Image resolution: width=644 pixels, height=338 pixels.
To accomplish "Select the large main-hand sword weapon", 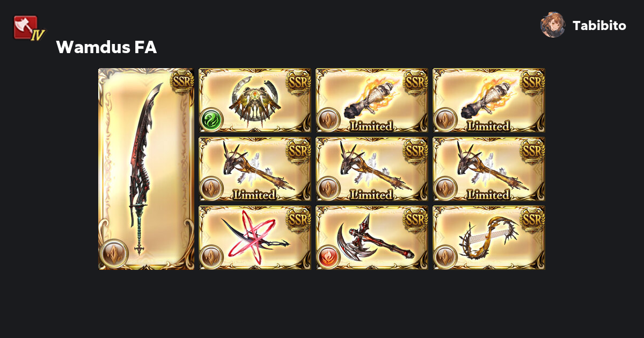I will pos(147,169).
